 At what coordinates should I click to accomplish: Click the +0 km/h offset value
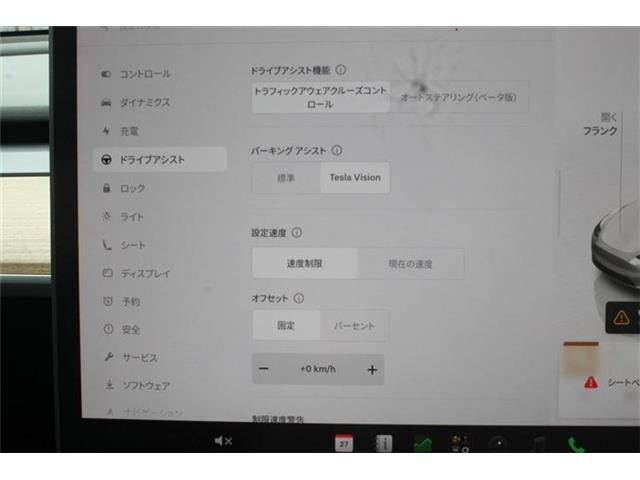pyautogui.click(x=318, y=369)
